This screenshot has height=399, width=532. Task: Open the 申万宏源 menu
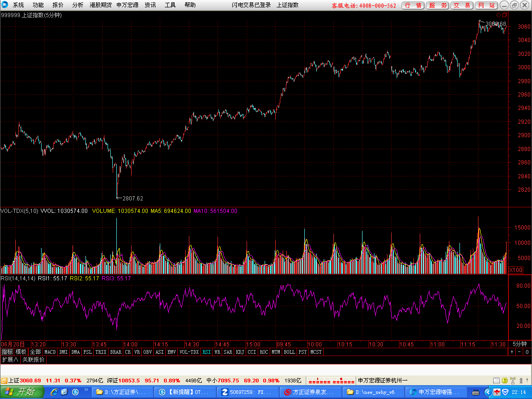point(127,5)
